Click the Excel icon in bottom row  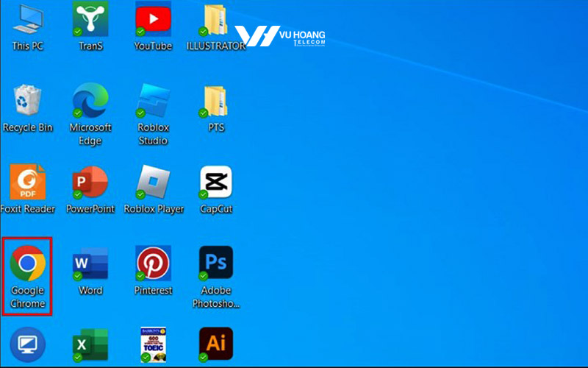point(90,344)
